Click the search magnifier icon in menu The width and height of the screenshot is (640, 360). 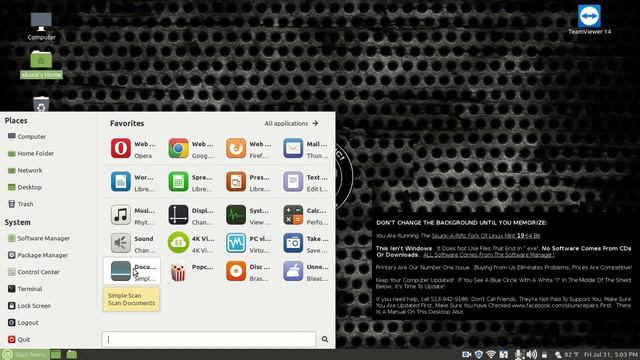click(325, 339)
